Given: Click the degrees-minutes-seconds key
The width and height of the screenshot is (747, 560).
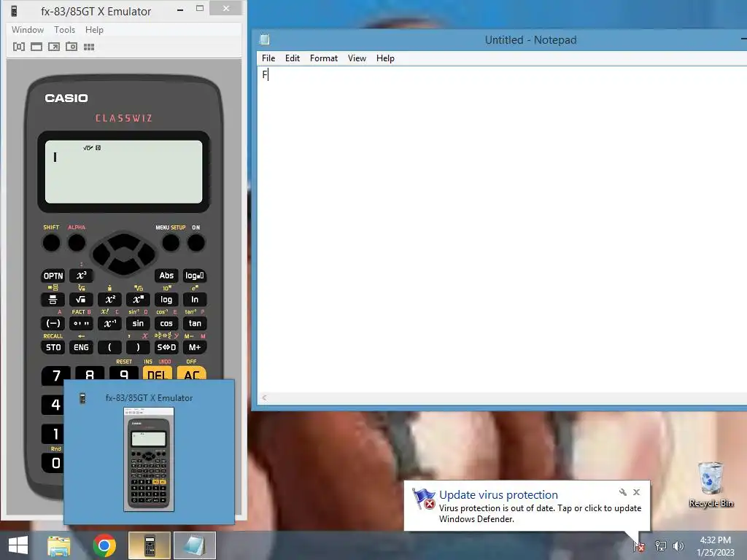Looking at the screenshot, I should (x=81, y=323).
